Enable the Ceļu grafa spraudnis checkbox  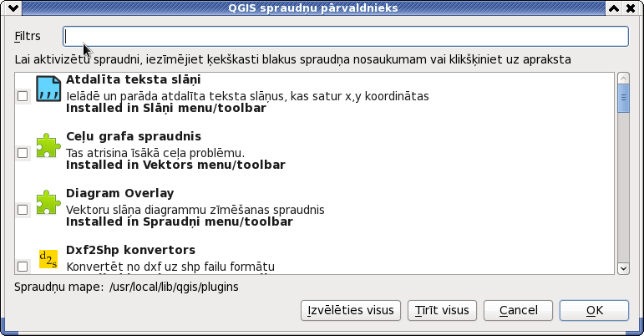(x=23, y=153)
